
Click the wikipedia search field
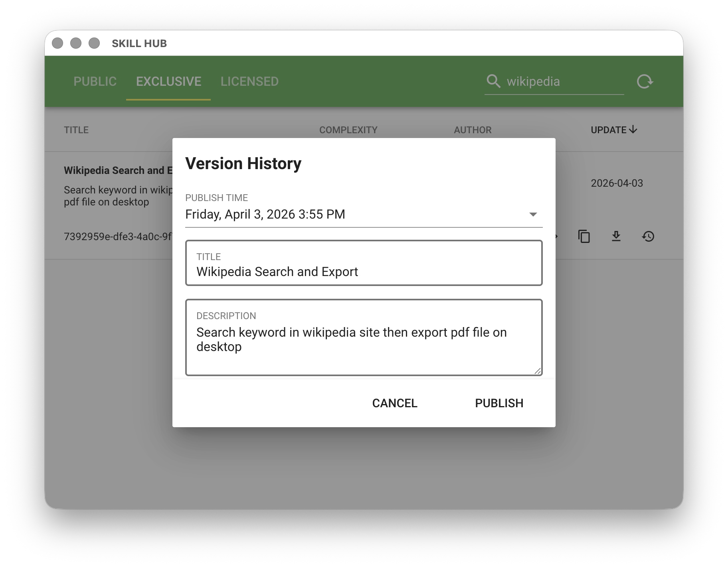563,81
